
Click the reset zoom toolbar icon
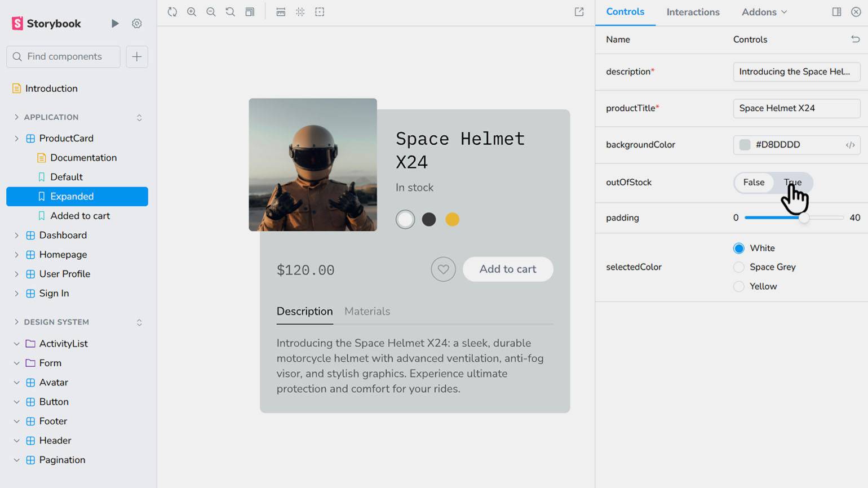(230, 12)
